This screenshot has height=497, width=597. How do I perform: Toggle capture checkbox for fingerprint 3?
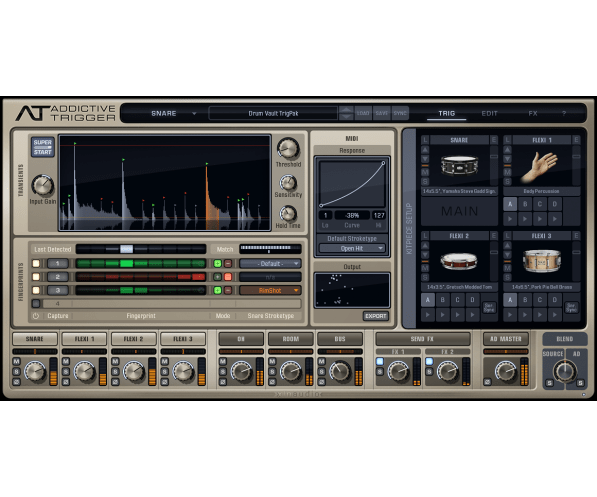36,290
